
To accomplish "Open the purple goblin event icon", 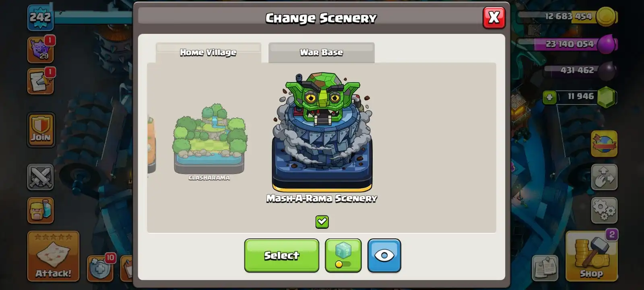I will (x=41, y=50).
